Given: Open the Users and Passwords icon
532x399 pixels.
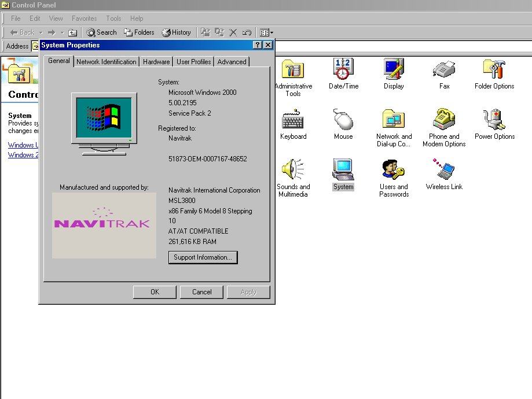Looking at the screenshot, I should point(394,171).
